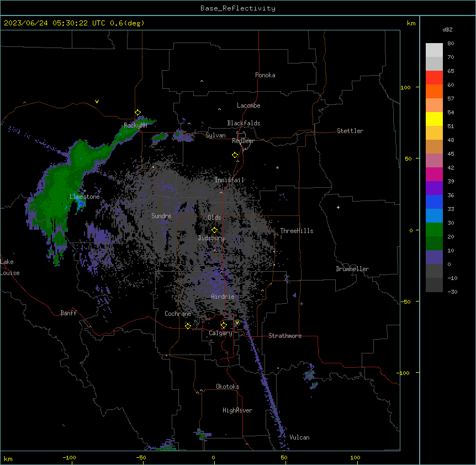Click the ThreeHills town label
This screenshot has height=465, width=476.
pos(297,231)
